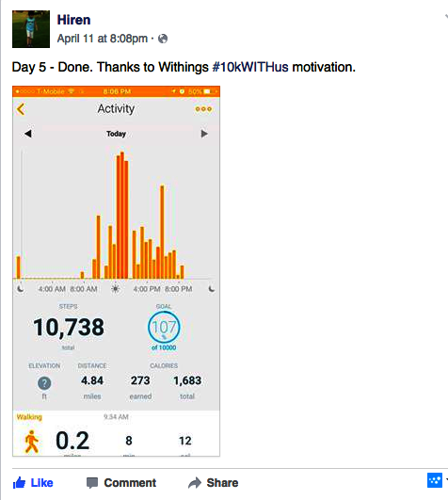Click the #10kWITHus hashtag link

[x=250, y=67]
